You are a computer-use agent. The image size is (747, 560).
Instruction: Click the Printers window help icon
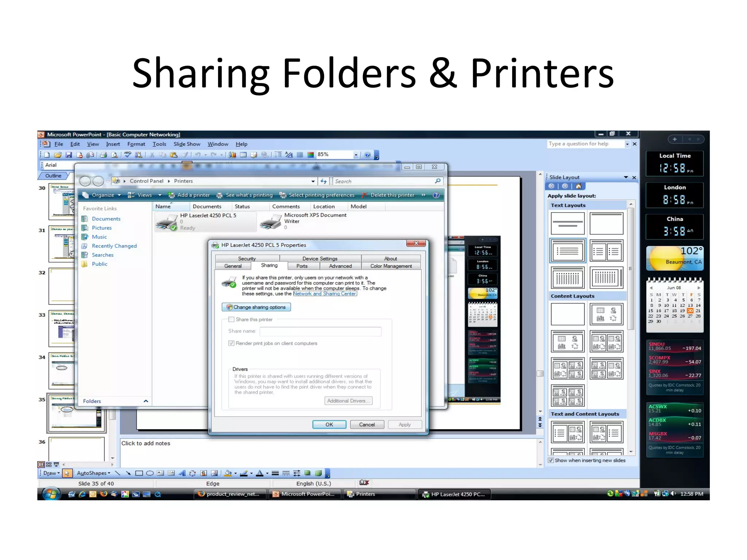436,195
